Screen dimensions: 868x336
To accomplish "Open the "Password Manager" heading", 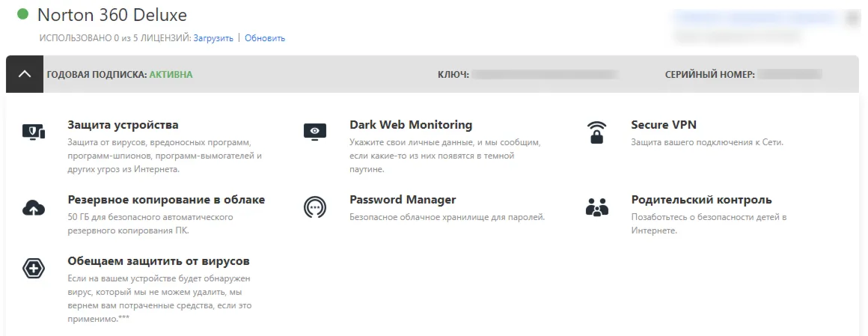I will click(x=403, y=200).
